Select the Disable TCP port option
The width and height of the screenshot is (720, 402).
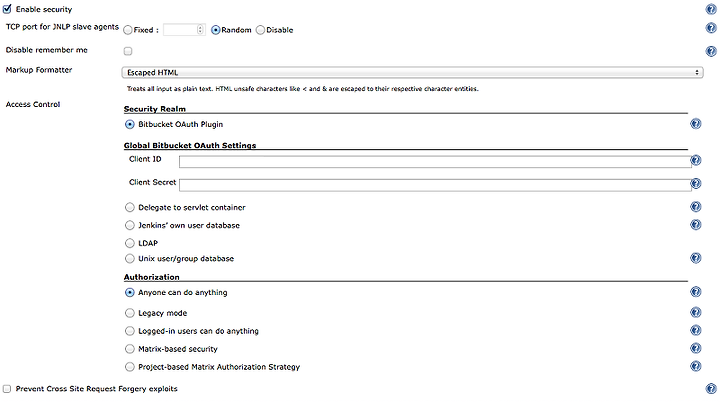tap(260, 30)
